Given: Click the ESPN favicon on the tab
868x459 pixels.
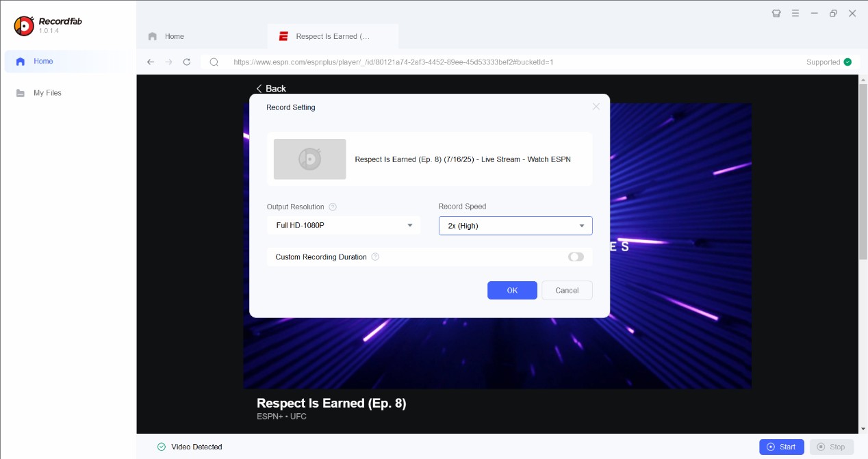Looking at the screenshot, I should coord(283,36).
